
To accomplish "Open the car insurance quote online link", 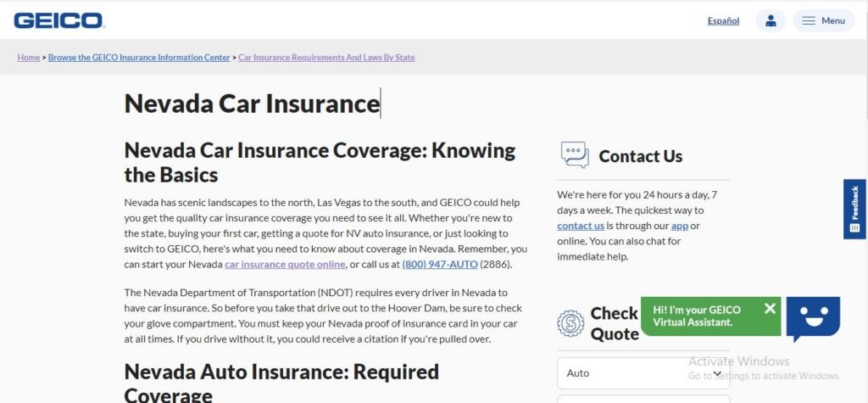I will click(x=285, y=265).
